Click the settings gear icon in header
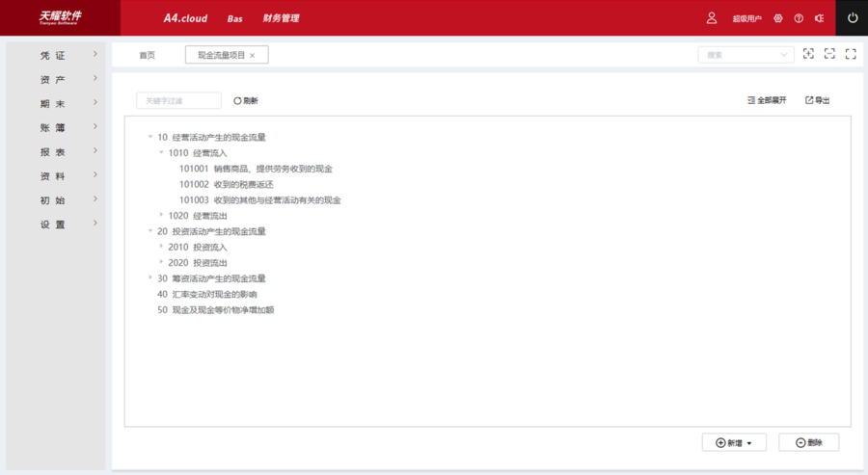This screenshot has width=868, height=475. pyautogui.click(x=778, y=18)
